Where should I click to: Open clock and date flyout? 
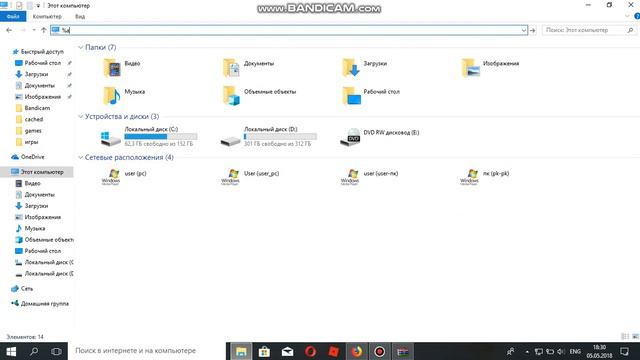coord(599,351)
